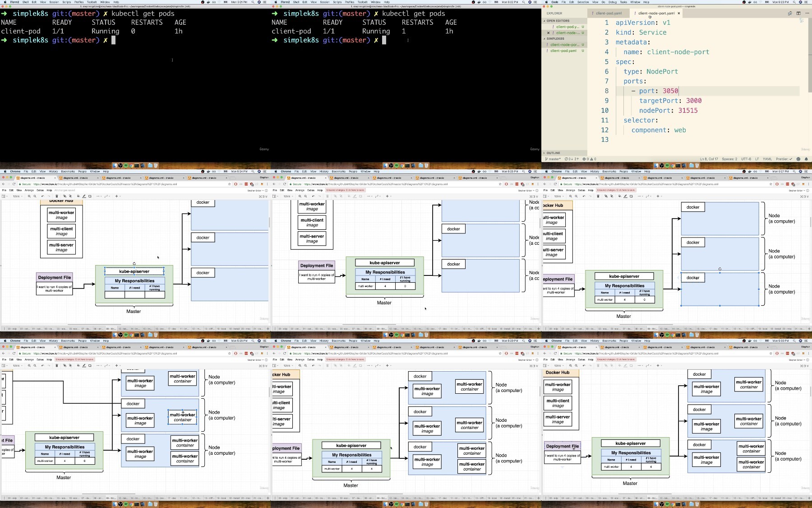The image size is (812, 508).
Task: Open the errors and warnings count in status bar
Action: (x=589, y=159)
